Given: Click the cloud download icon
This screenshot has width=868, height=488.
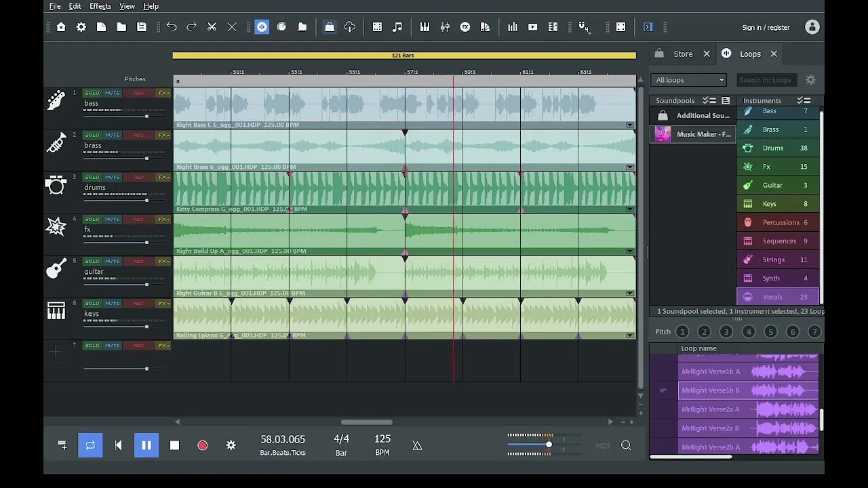Looking at the screenshot, I should click(x=350, y=27).
